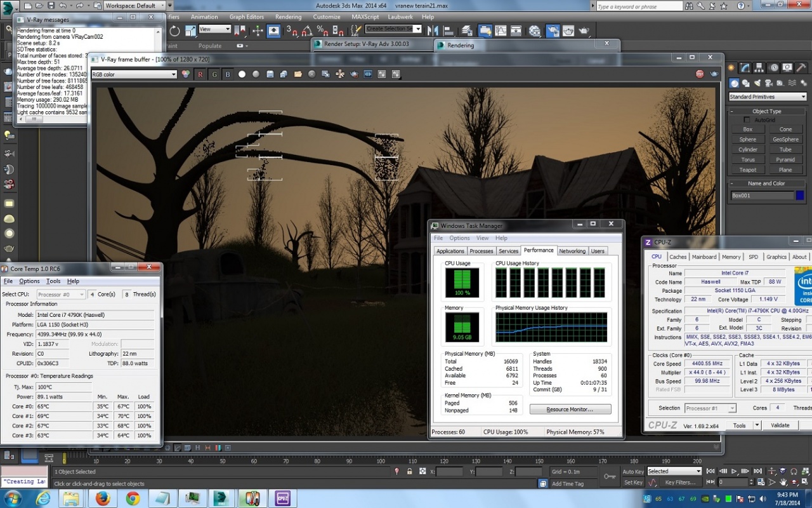Select Rotate tool in main toolbar
This screenshot has width=812, height=508.
pos(174,30)
